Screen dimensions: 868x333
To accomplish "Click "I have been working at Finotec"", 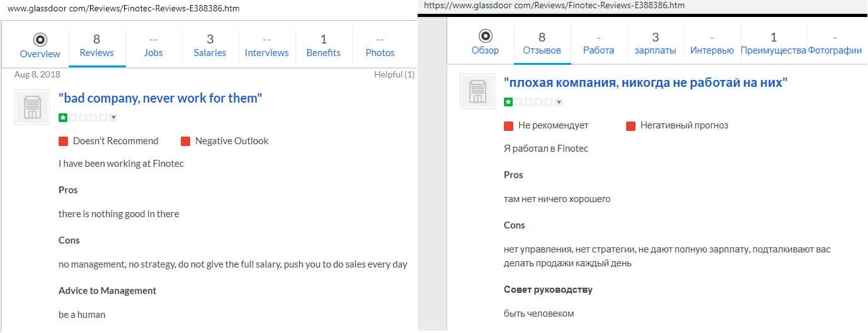I will pyautogui.click(x=121, y=164).
